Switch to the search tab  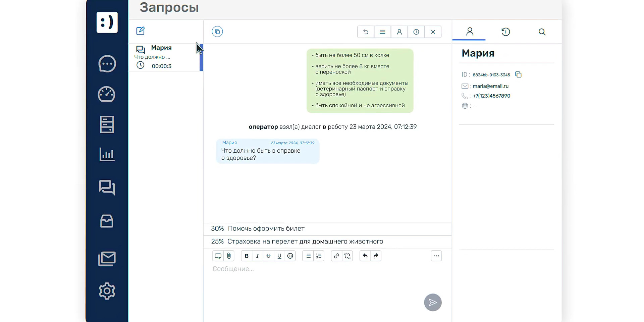pos(542,32)
